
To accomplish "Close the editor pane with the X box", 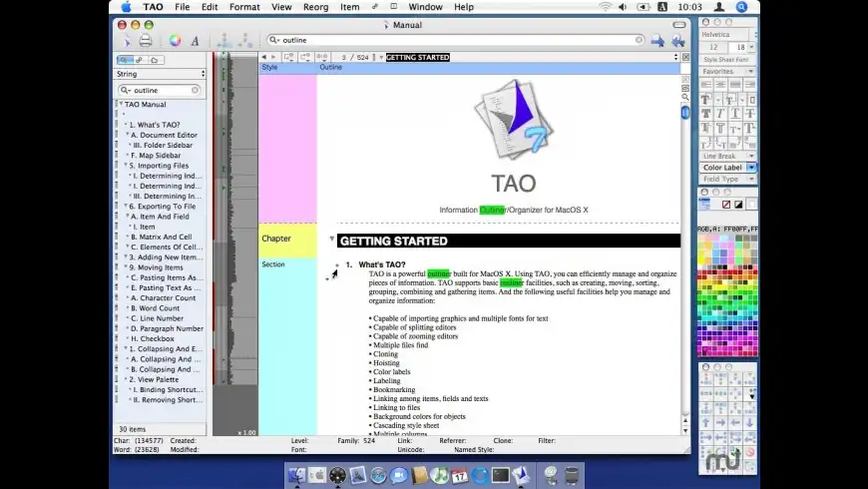I will [x=685, y=57].
